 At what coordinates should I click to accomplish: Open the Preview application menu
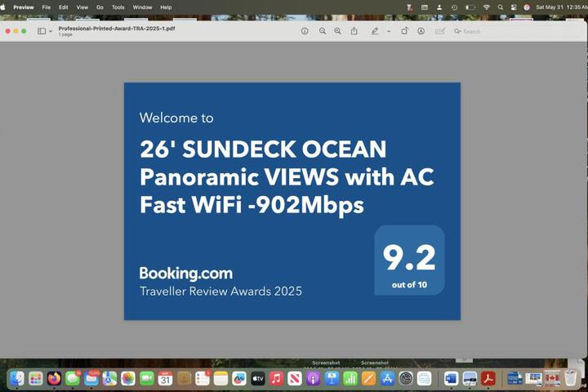coord(23,7)
